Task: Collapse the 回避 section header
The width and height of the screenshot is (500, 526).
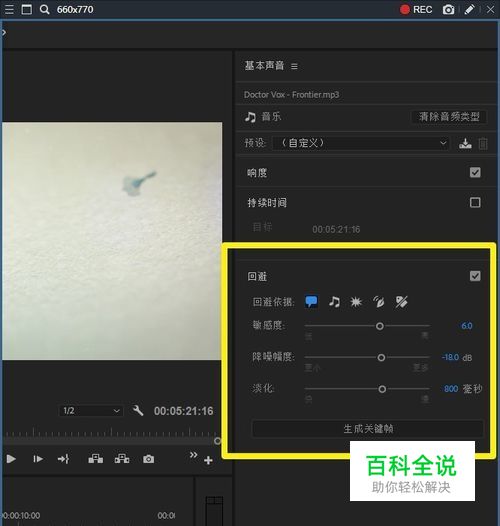Action: click(x=257, y=277)
